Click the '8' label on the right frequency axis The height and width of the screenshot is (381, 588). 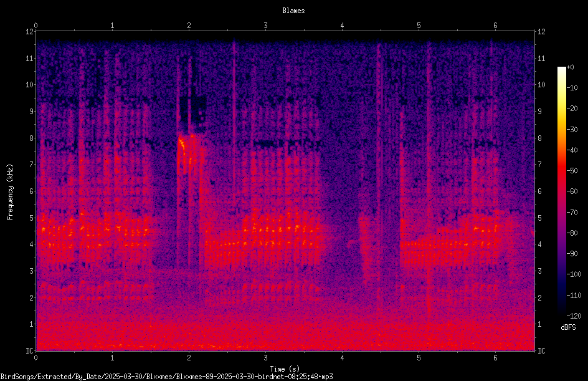pos(539,138)
